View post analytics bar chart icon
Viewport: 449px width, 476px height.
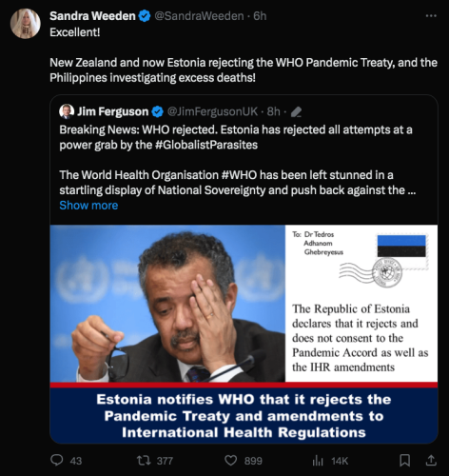pyautogui.click(x=318, y=461)
